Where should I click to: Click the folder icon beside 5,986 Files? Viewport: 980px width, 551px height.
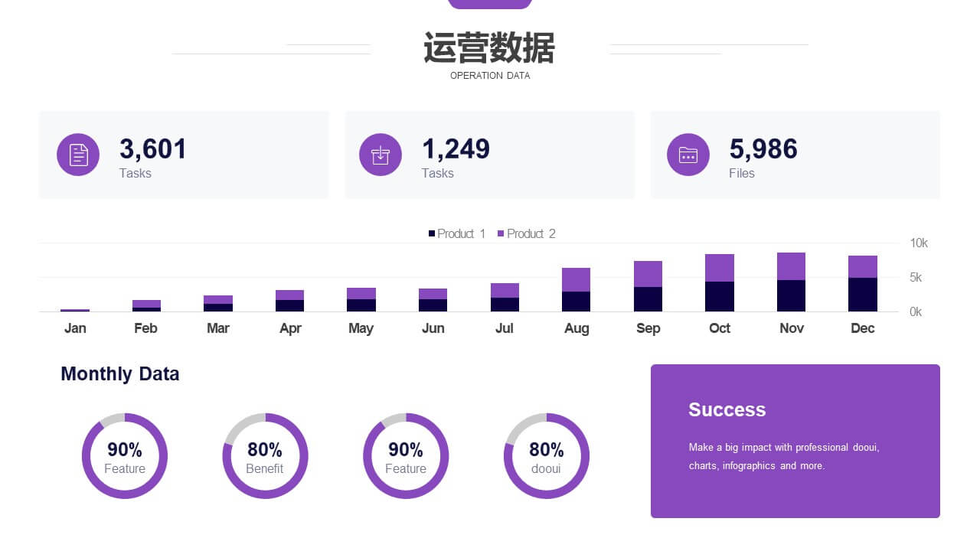tap(688, 155)
